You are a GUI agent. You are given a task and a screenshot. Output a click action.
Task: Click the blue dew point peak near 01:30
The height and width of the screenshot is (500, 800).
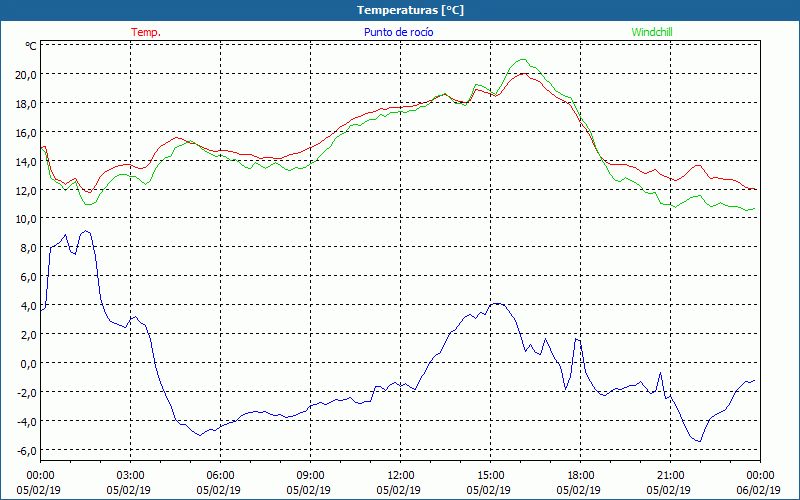coord(85,231)
